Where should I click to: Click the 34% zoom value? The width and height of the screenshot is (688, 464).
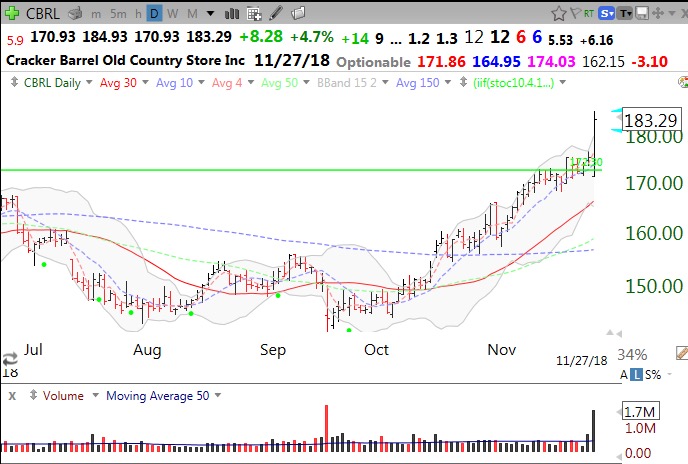tap(632, 354)
